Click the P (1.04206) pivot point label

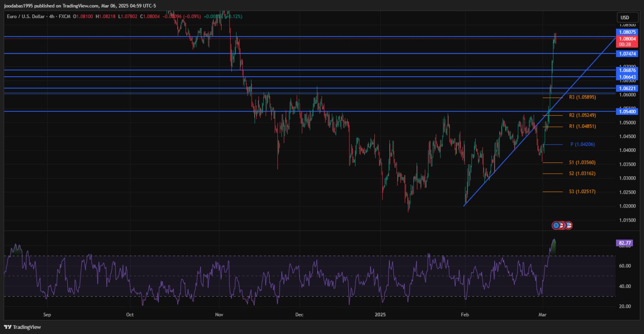pyautogui.click(x=582, y=144)
